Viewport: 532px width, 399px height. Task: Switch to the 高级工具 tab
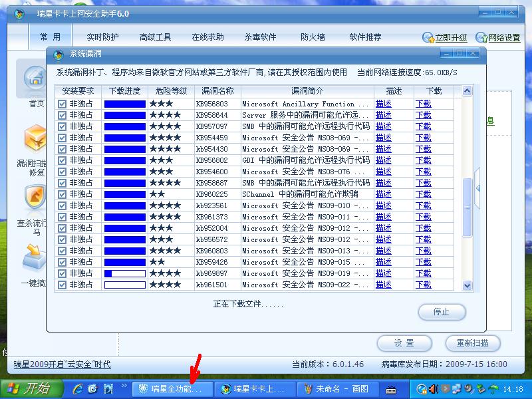click(155, 37)
